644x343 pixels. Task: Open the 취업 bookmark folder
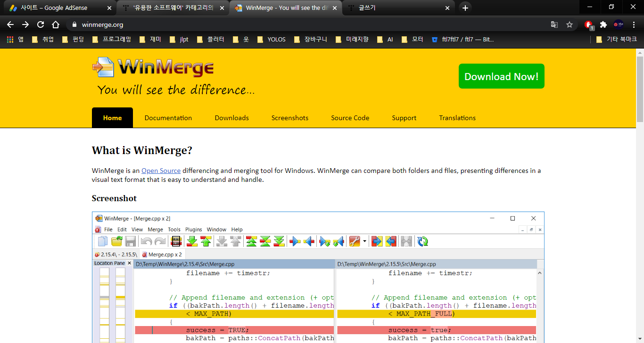point(43,40)
